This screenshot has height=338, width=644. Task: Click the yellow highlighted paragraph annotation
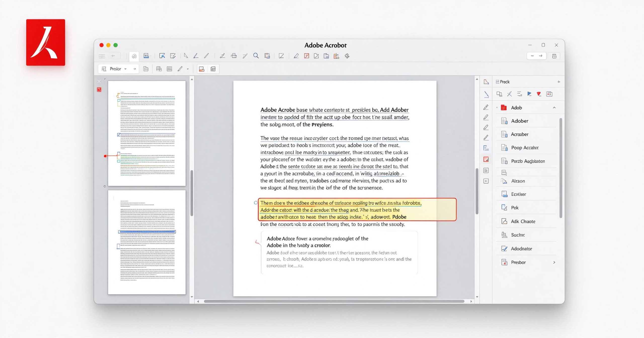(x=357, y=210)
